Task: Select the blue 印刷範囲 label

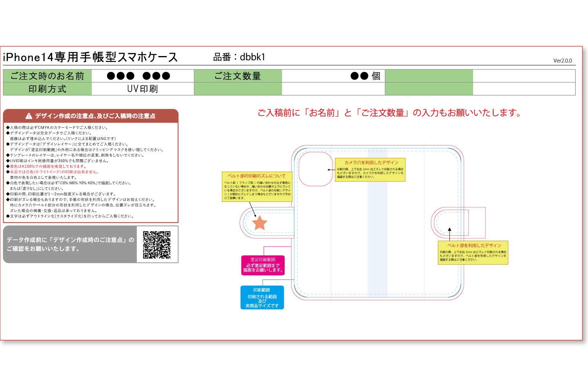Action: pyautogui.click(x=262, y=298)
